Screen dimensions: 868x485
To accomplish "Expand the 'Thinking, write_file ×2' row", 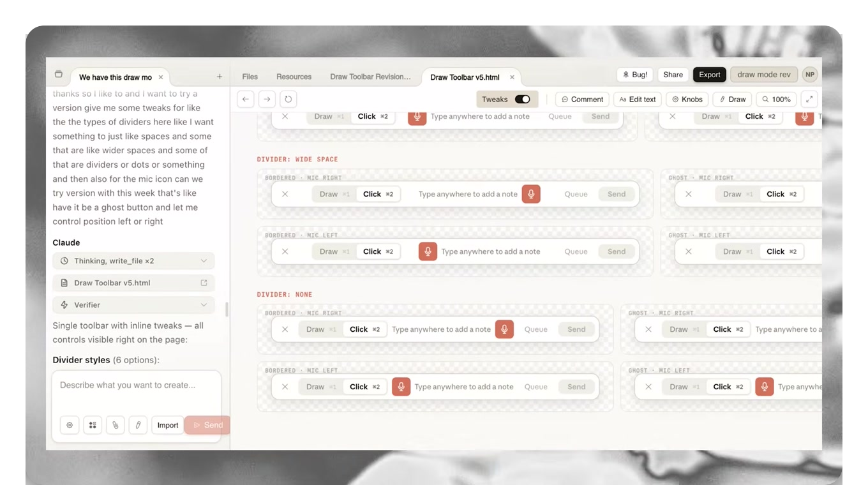I will 133,261.
